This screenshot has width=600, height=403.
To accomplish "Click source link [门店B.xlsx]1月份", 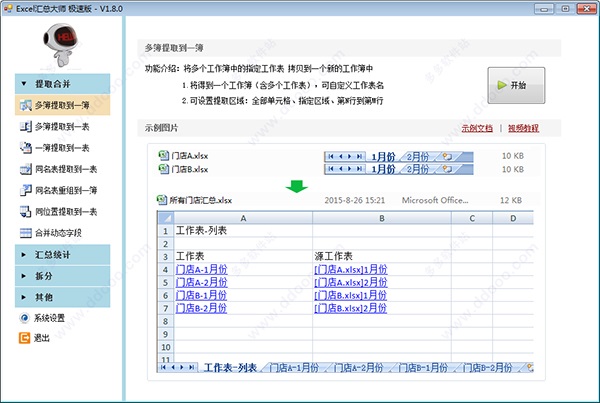I will [351, 295].
